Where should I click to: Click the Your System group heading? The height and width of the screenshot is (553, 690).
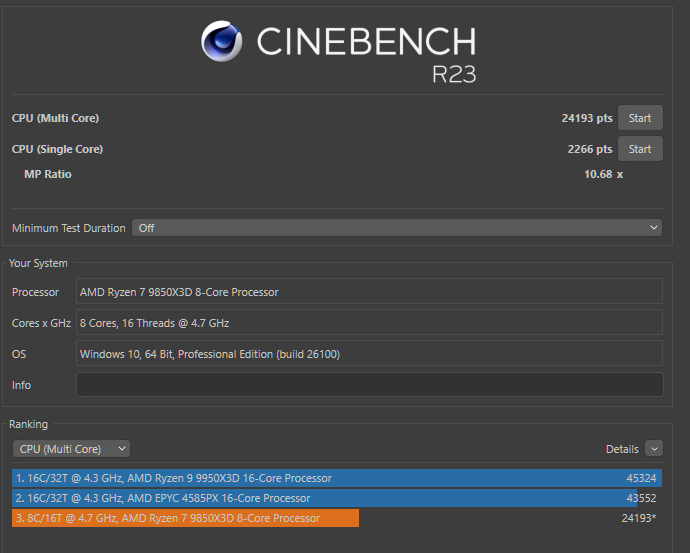tap(38, 263)
